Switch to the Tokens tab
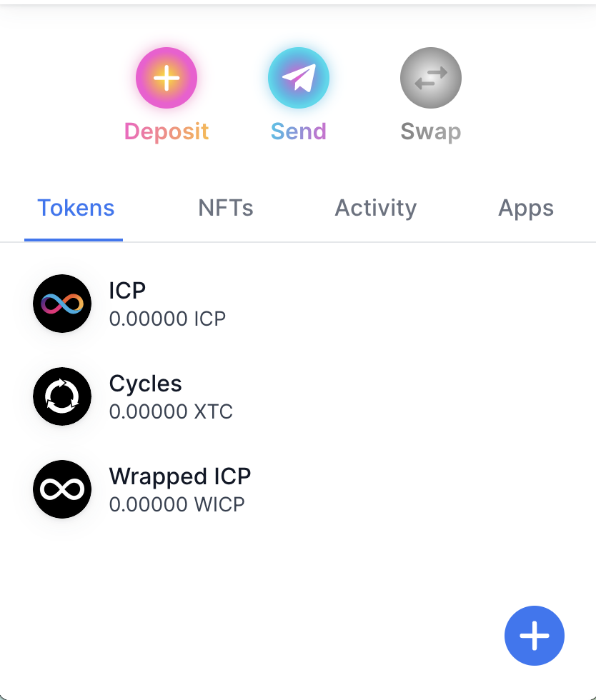Image resolution: width=596 pixels, height=700 pixels. pos(76,208)
